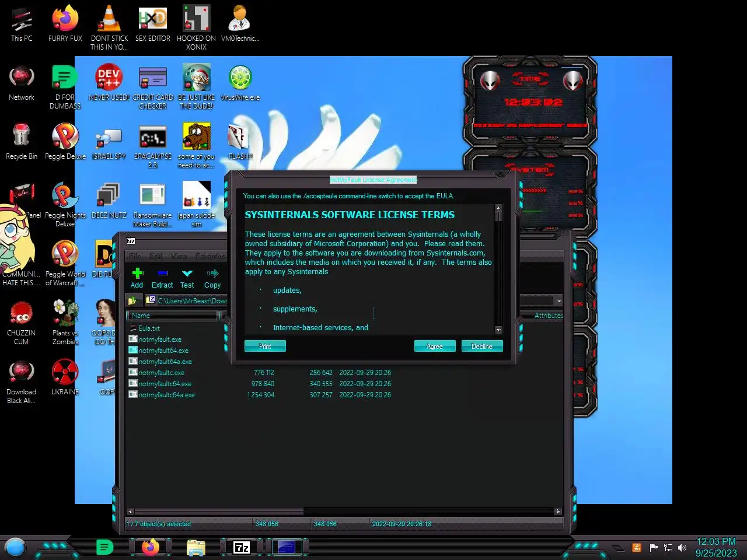Sort by the Name column header
747x560 pixels.
[172, 316]
